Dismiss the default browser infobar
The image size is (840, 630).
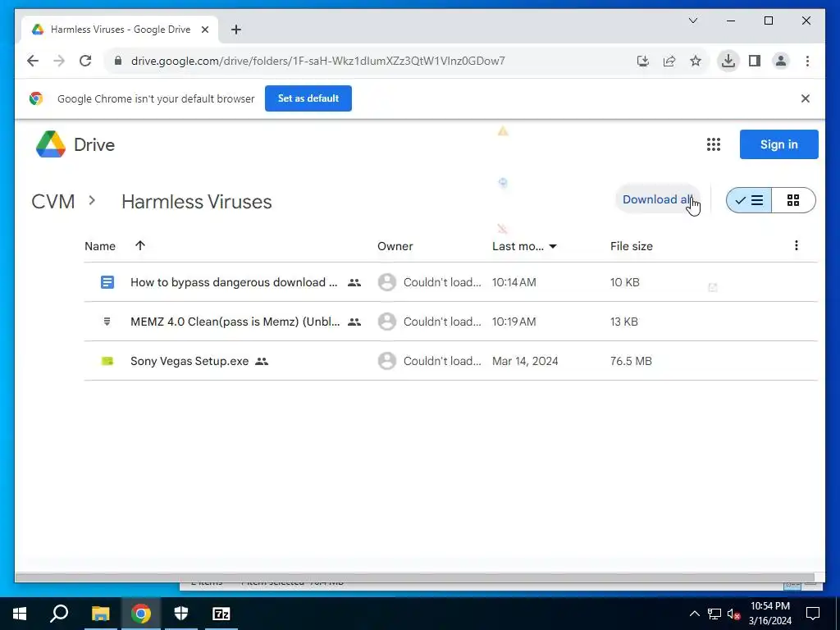point(806,98)
